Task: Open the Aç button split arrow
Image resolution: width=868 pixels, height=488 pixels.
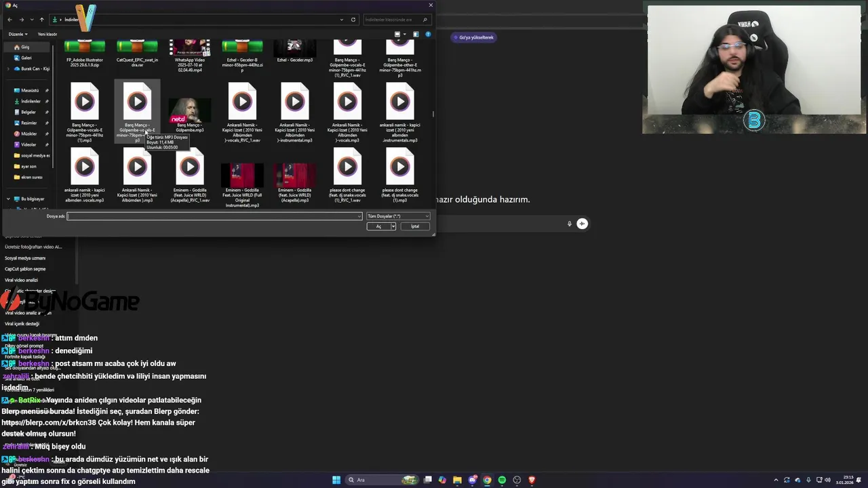Action: click(x=393, y=226)
